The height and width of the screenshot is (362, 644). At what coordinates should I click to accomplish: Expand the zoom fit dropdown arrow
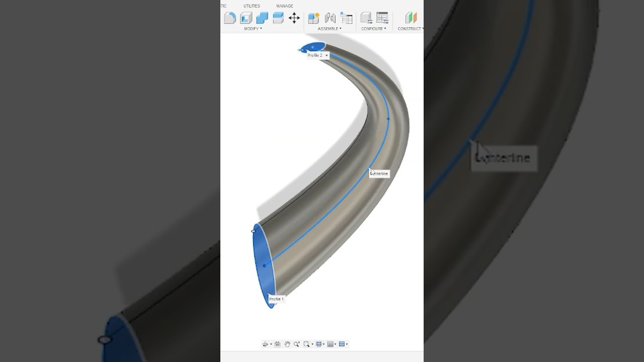[x=312, y=344]
